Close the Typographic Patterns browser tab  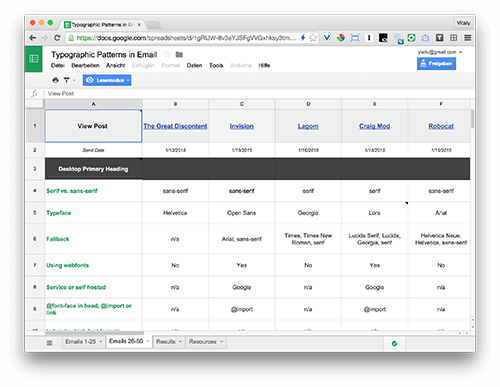139,25
